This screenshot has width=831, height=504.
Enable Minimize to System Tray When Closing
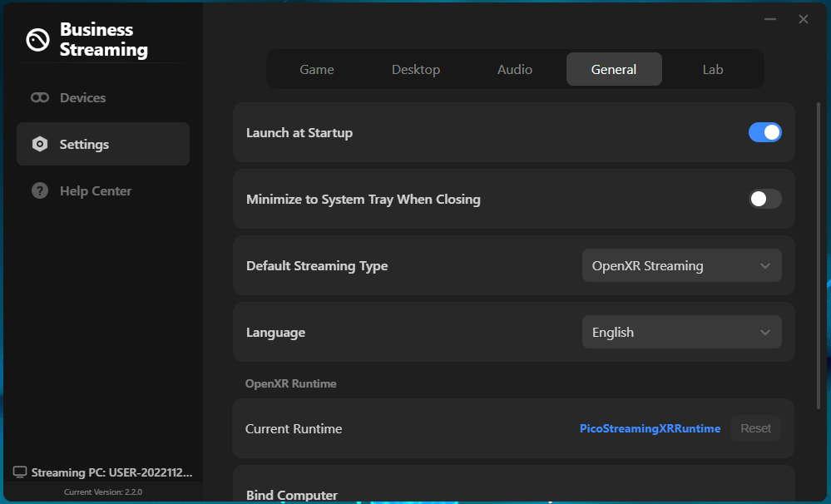tap(764, 199)
